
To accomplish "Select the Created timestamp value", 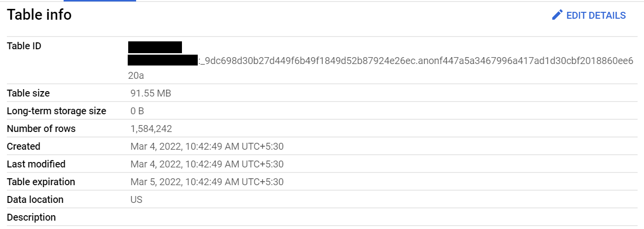I will (x=207, y=146).
